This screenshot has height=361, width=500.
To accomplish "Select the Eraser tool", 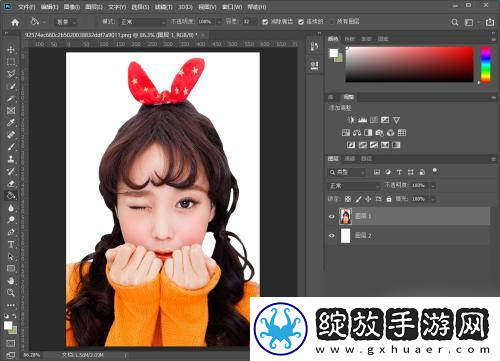I will pyautogui.click(x=11, y=183).
